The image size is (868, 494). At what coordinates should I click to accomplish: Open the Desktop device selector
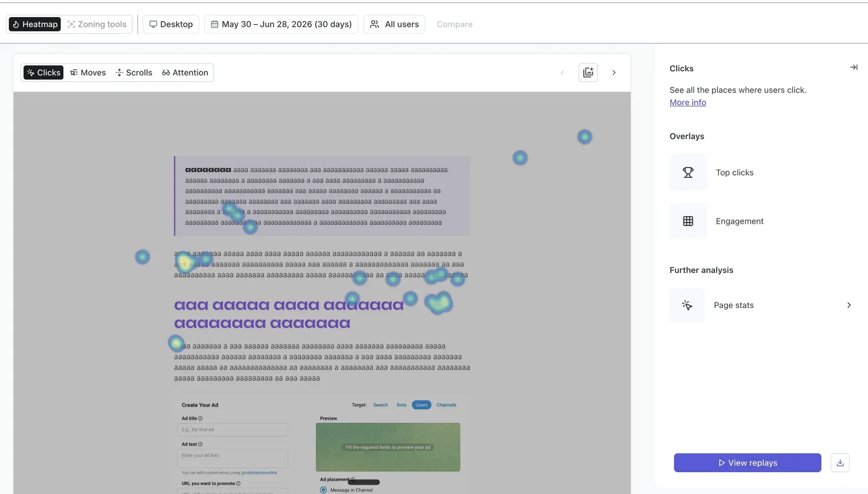pos(171,24)
